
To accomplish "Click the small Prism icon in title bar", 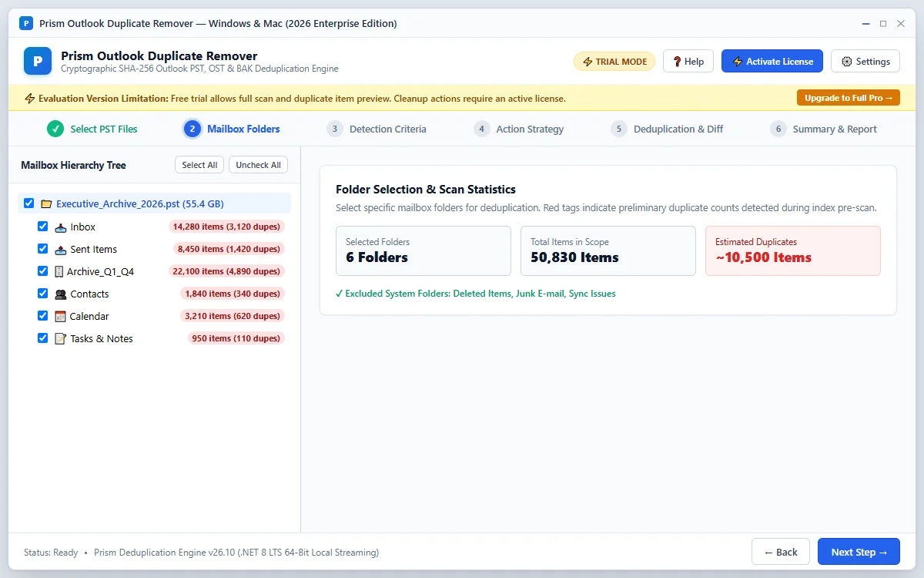I will tap(26, 23).
